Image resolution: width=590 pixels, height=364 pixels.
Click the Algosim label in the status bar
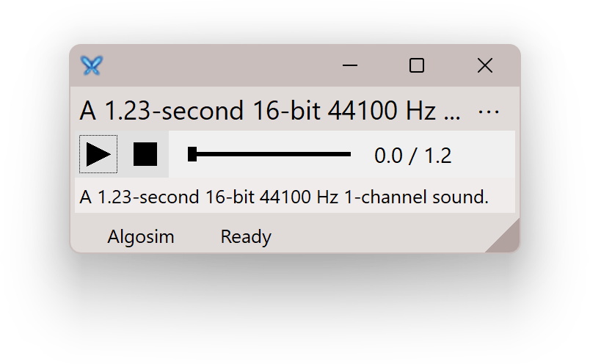coord(141,237)
